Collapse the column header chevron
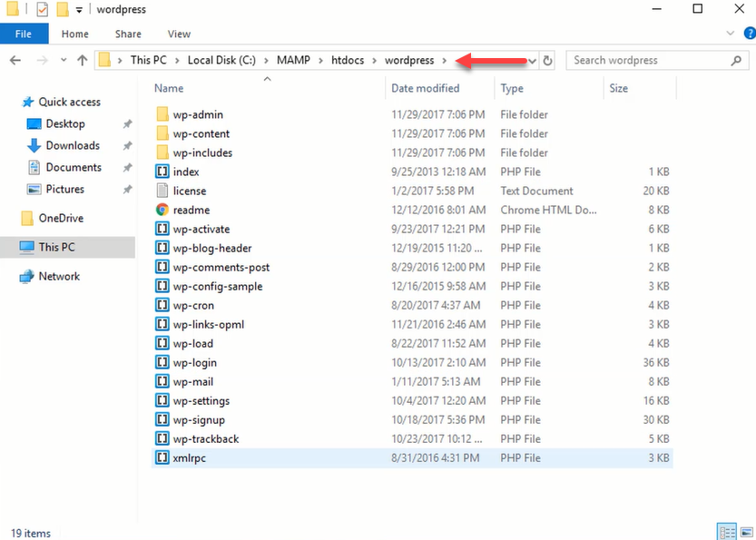 coord(267,79)
